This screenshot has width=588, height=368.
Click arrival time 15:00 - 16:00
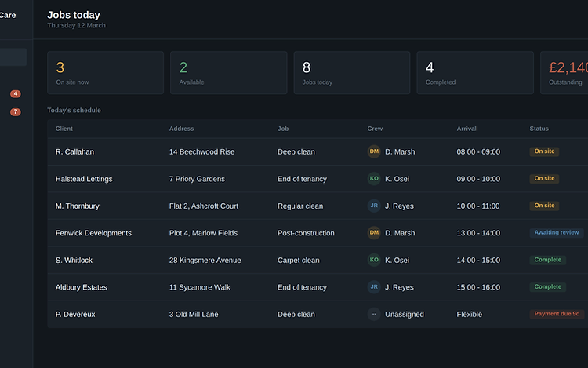[x=478, y=287]
